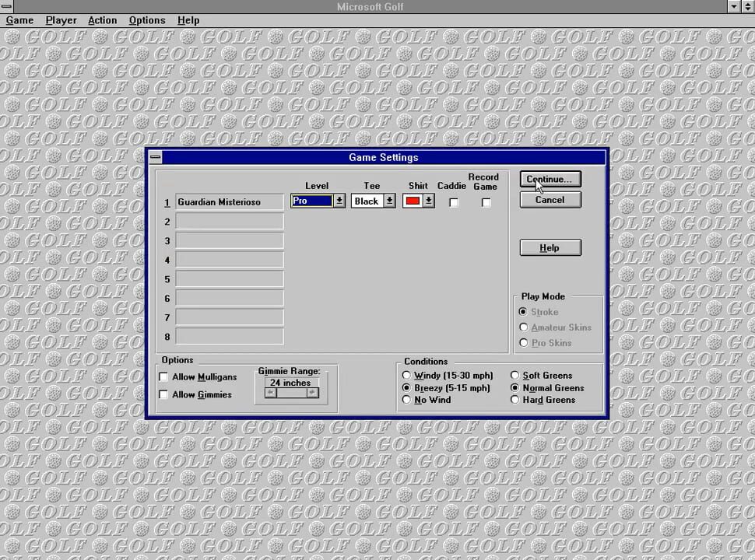Open the Tee dropdown showing Black
Image resolution: width=755 pixels, height=560 pixels.
click(x=389, y=201)
